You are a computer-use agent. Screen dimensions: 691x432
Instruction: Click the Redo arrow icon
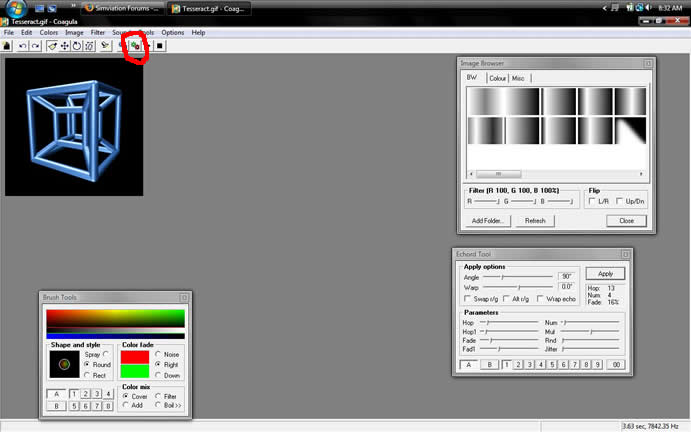tap(35, 46)
